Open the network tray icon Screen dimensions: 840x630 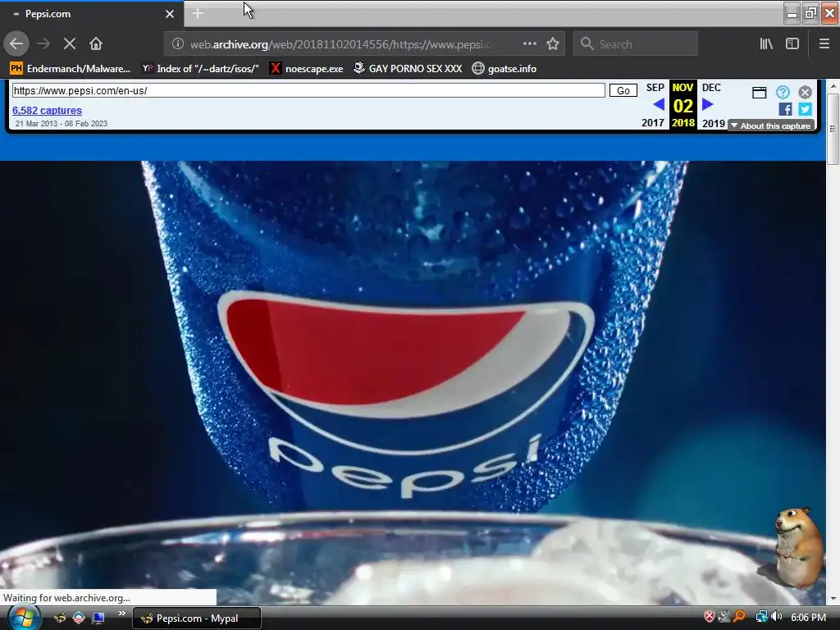pos(761,617)
